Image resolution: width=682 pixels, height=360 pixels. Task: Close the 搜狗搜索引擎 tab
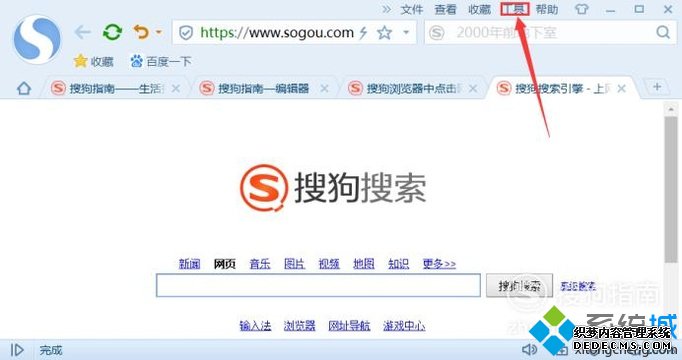tap(622, 89)
